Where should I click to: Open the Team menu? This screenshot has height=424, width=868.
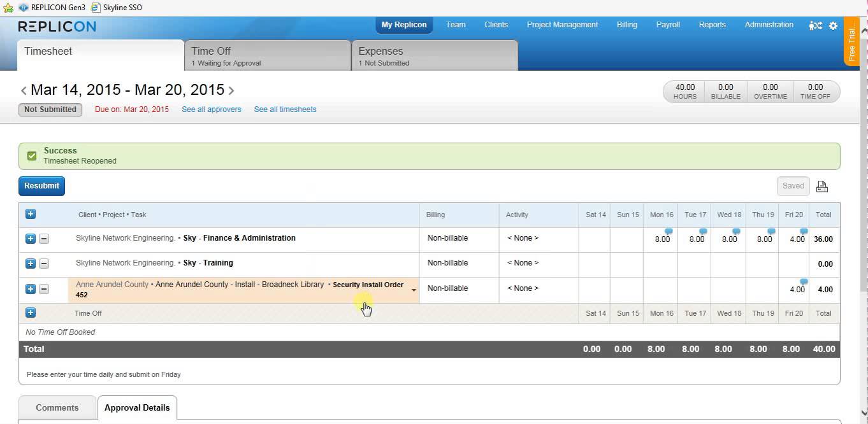[456, 25]
